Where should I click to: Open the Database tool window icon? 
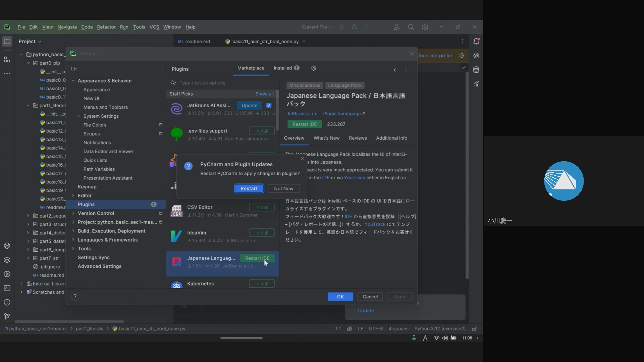476,70
